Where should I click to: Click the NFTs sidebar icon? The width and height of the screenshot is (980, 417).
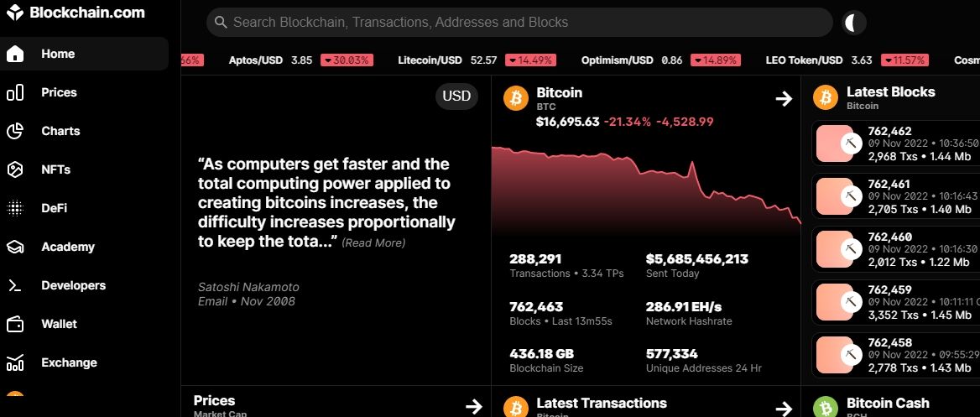[x=15, y=169]
